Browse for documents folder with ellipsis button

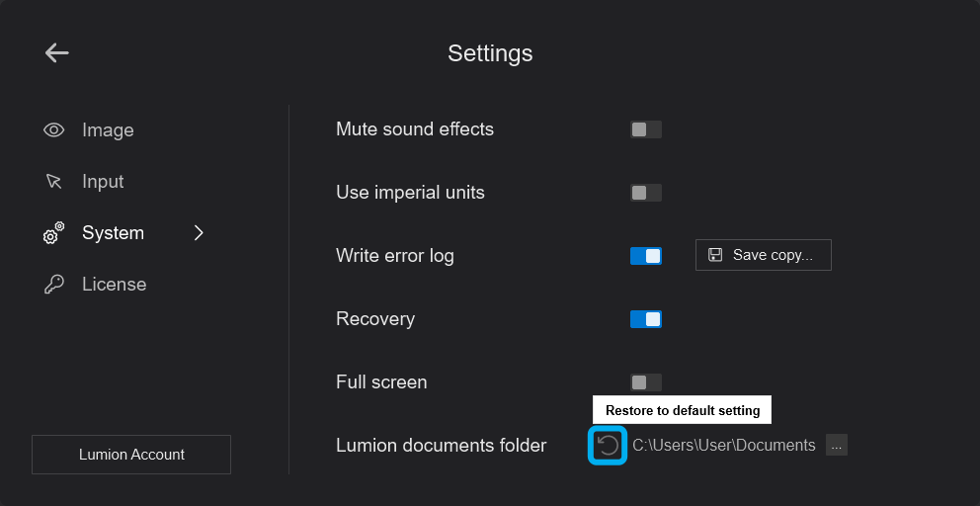click(x=837, y=446)
